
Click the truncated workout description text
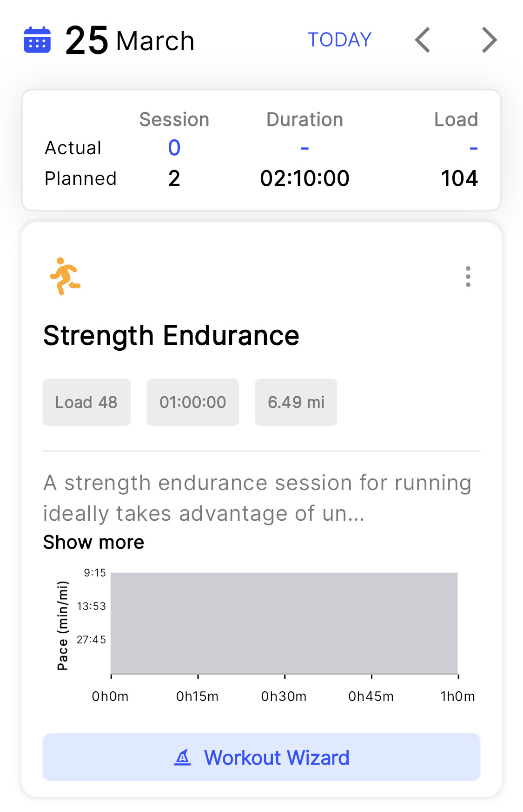[x=257, y=498]
